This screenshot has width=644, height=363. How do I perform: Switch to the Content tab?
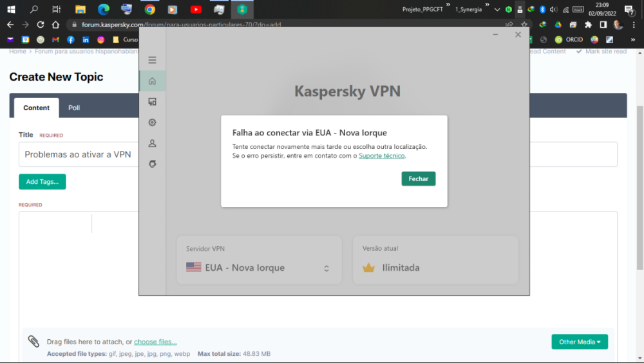coord(36,108)
